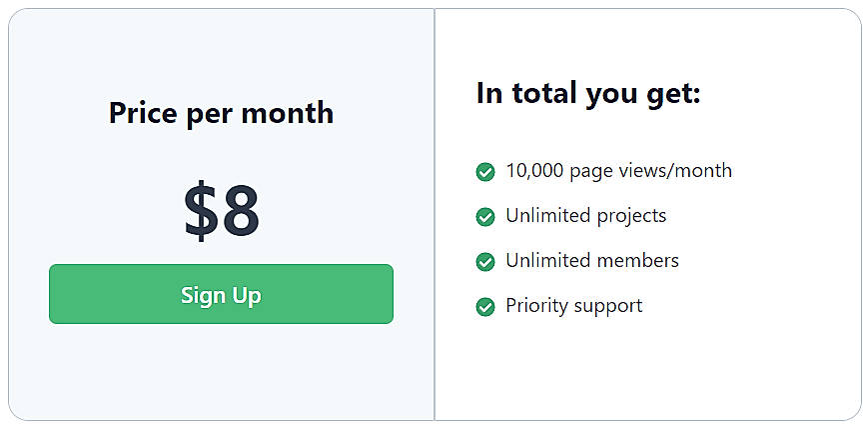The width and height of the screenshot is (868, 427).
Task: Click the '10,000' number in the first feature
Action: (x=535, y=171)
